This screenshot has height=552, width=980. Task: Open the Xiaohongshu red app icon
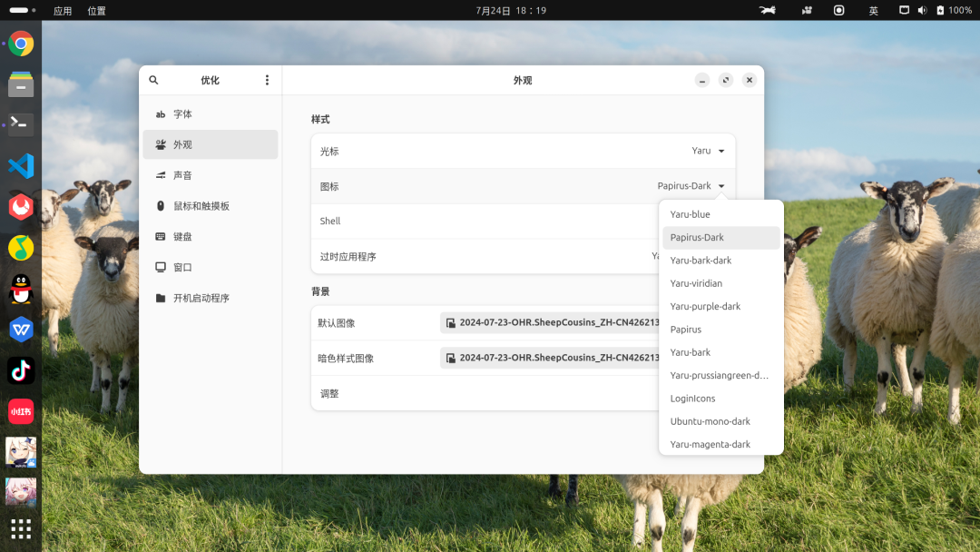tap(21, 411)
